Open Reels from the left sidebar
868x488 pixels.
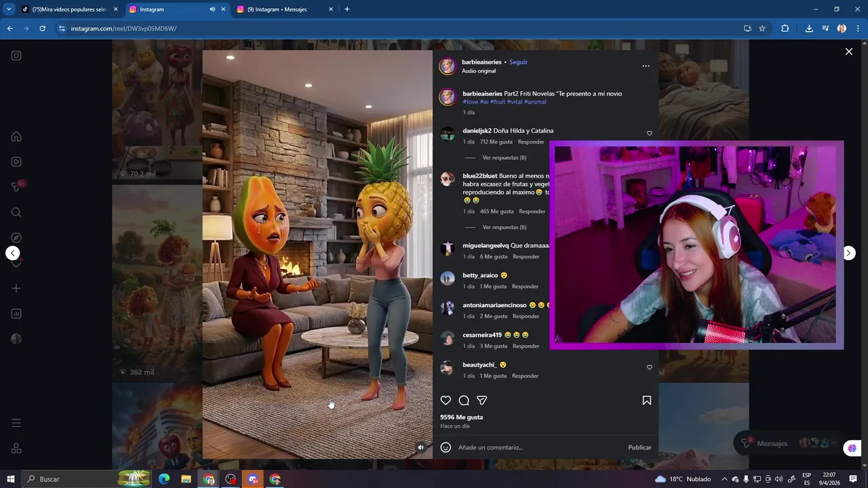[16, 162]
